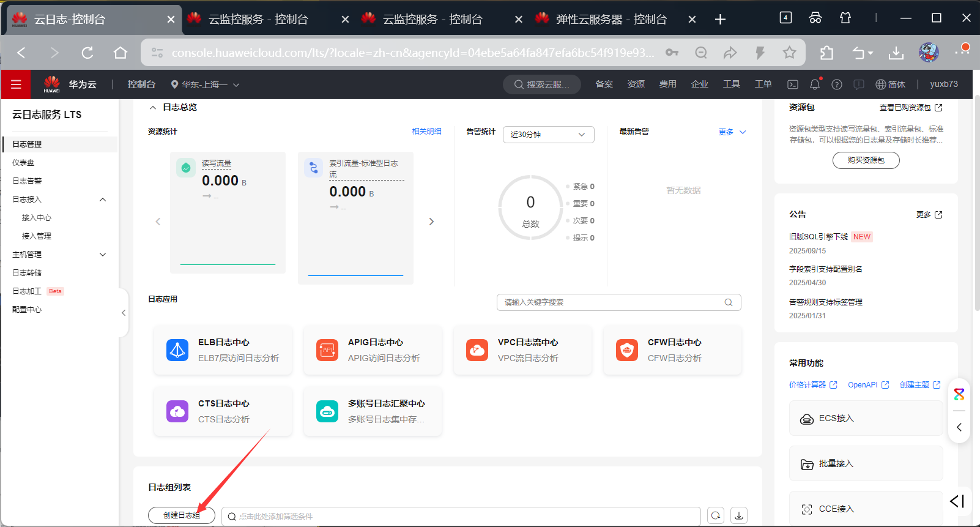Screen dimensions: 980x527
Task: Reload the browser page
Action: click(x=87, y=53)
